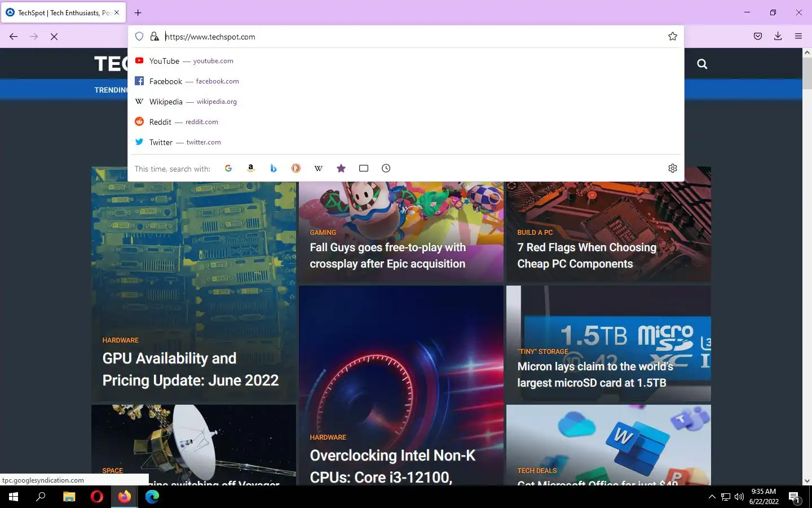Screen dimensions: 812x508
Task: Search this time with Google
Action: pyautogui.click(x=228, y=168)
